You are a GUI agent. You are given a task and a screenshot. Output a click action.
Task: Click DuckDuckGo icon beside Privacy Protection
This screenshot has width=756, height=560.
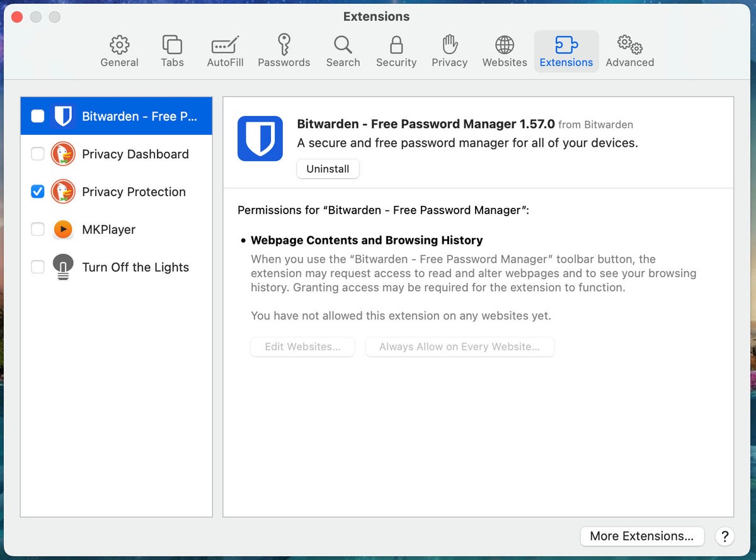[63, 191]
